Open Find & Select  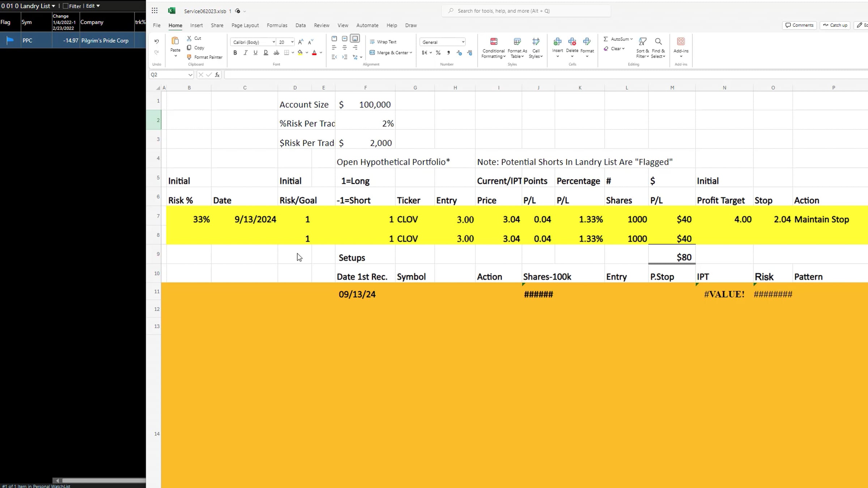tap(658, 48)
